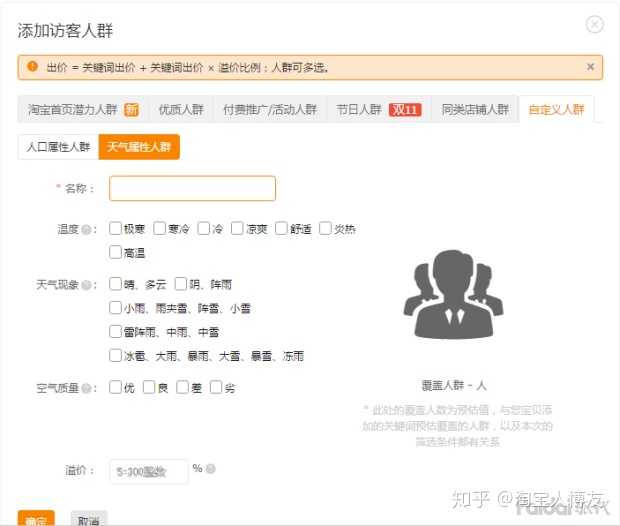The width and height of the screenshot is (620, 526).
Task: Tick the 晴、多云 weather checkbox
Action: point(116,284)
